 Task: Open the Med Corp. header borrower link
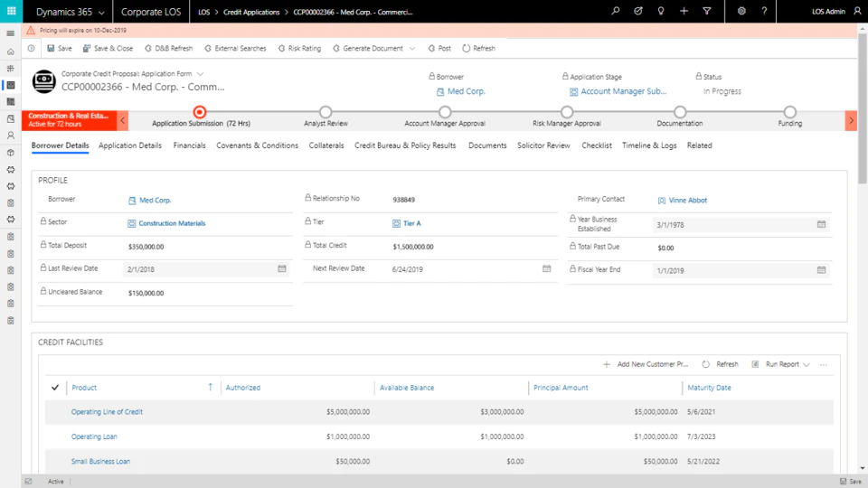tap(467, 91)
